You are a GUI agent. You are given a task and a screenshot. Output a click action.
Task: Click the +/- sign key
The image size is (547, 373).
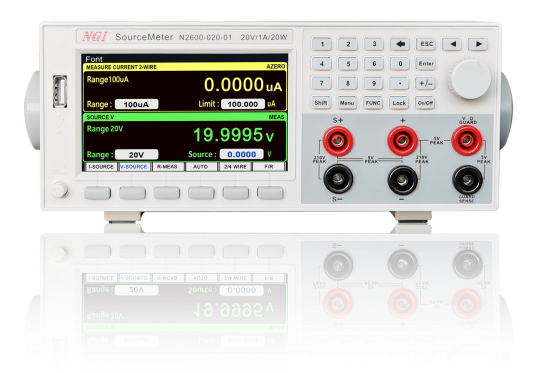[x=425, y=83]
